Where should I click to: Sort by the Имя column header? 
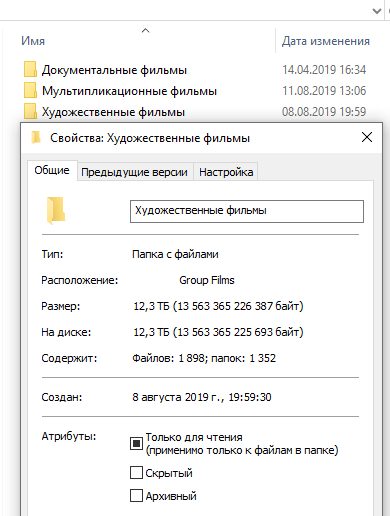(33, 41)
